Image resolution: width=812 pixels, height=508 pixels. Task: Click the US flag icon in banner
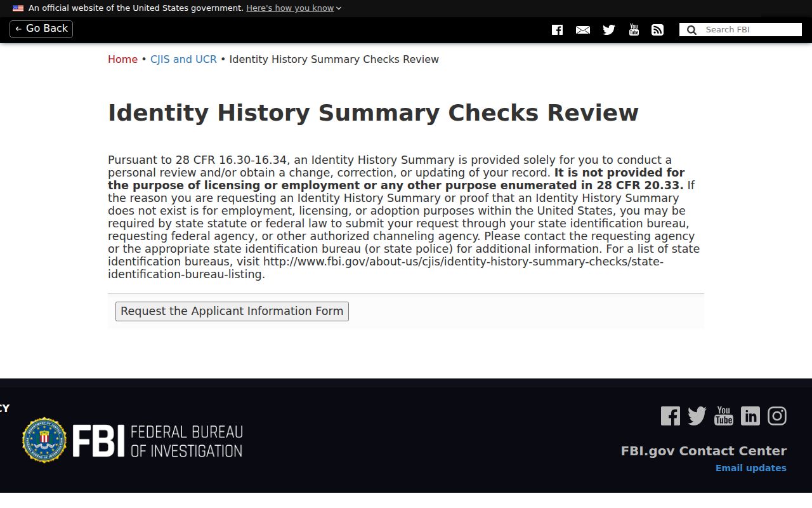18,8
